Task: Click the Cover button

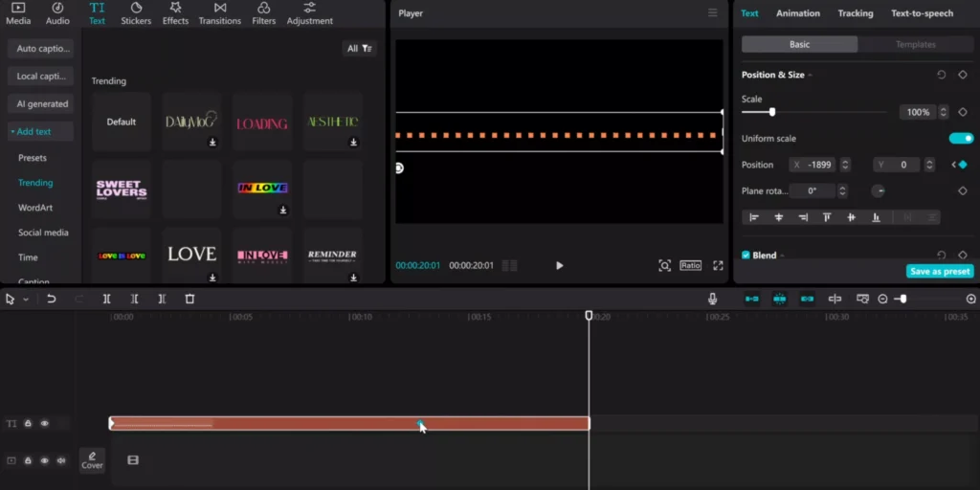Action: pos(92,460)
